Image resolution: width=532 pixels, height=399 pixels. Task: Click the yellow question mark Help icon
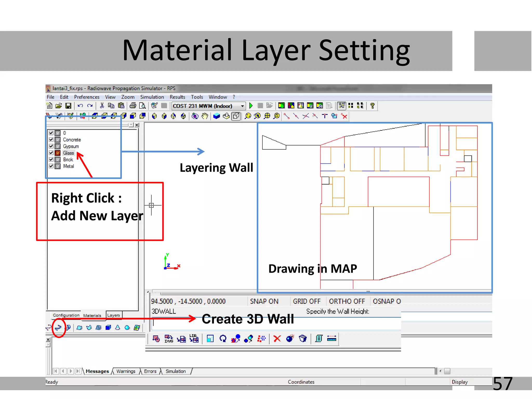[373, 106]
